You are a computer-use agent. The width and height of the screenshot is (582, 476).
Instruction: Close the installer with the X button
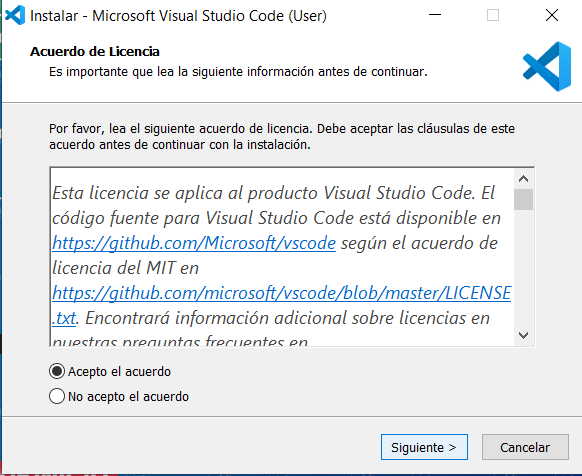(x=552, y=15)
